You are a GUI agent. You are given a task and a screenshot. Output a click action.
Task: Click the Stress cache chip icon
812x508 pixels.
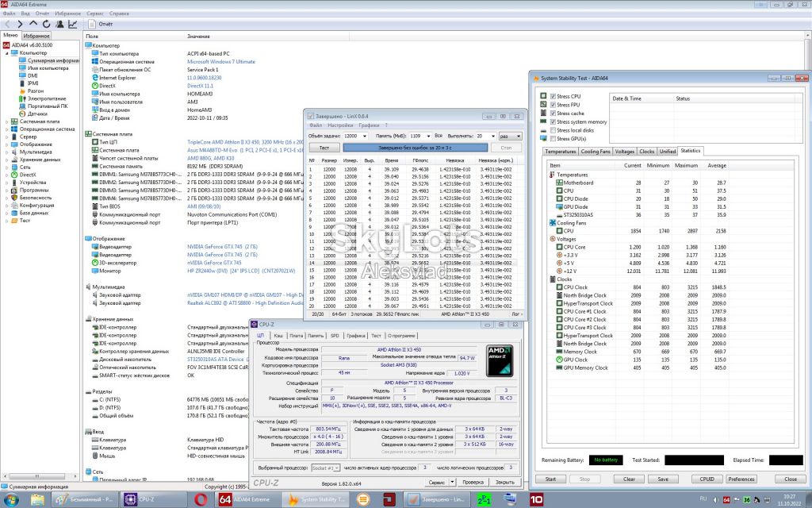[x=543, y=113]
